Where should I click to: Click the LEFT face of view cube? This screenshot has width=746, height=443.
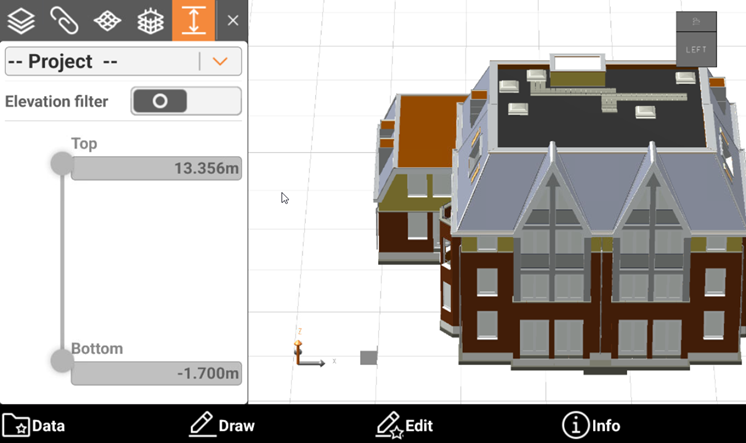(696, 50)
